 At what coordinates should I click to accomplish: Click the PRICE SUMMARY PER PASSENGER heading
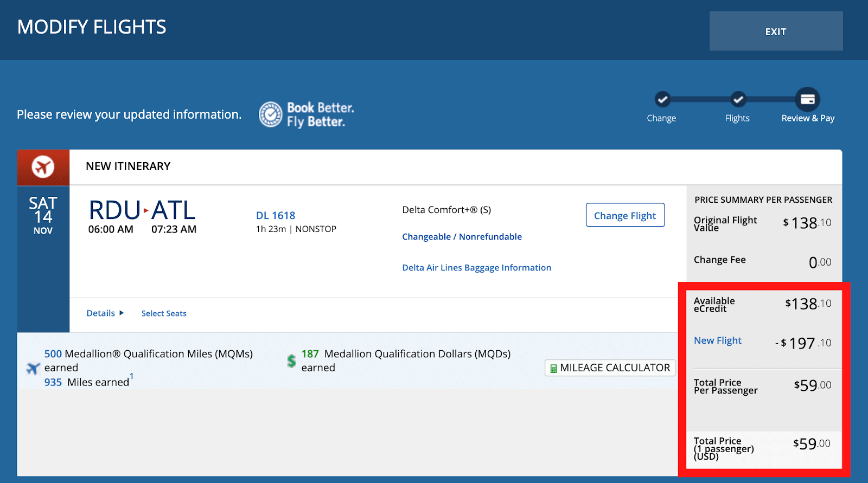pos(763,200)
